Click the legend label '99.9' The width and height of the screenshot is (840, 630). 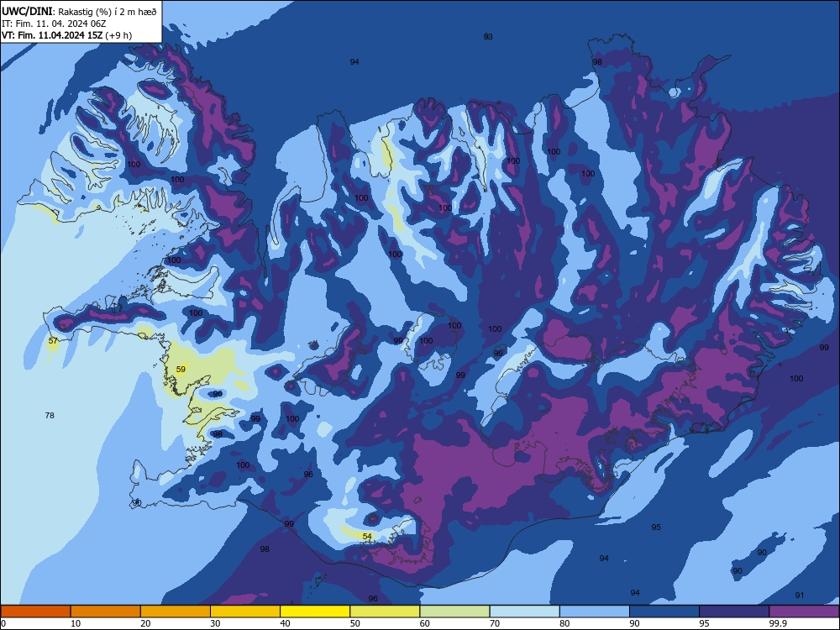(x=778, y=623)
